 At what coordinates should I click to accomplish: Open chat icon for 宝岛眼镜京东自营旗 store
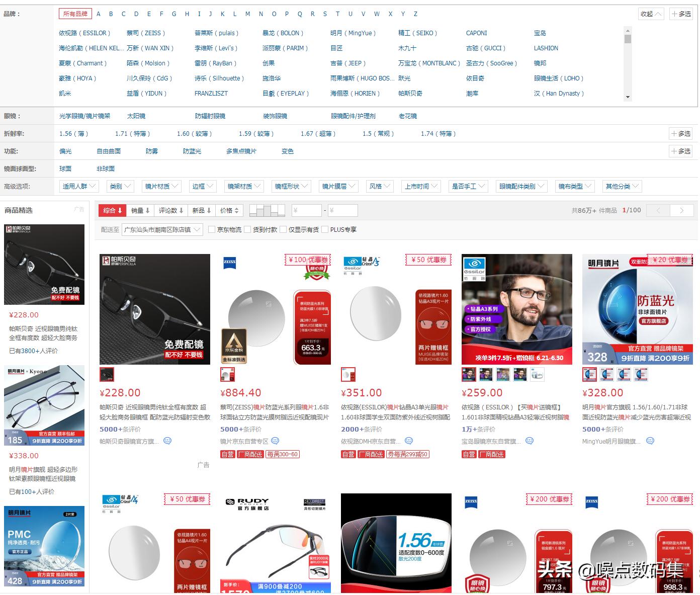click(x=530, y=441)
